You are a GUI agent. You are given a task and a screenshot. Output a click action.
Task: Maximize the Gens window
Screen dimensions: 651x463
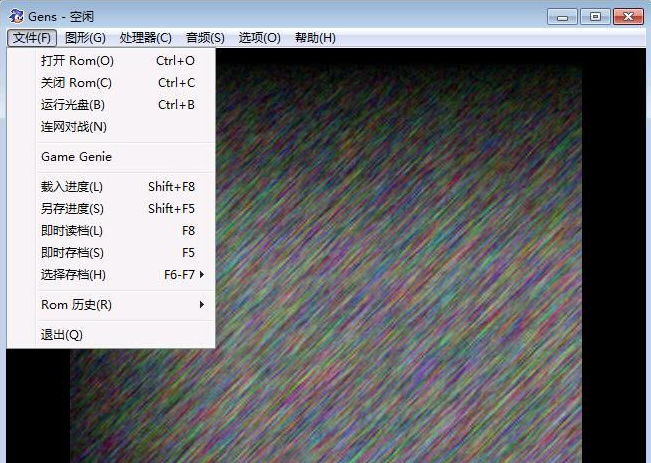tap(595, 17)
